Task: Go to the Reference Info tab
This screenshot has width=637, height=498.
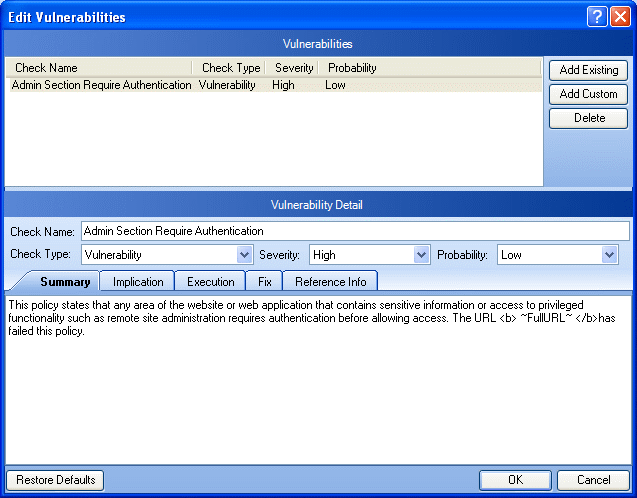Action: (330, 282)
